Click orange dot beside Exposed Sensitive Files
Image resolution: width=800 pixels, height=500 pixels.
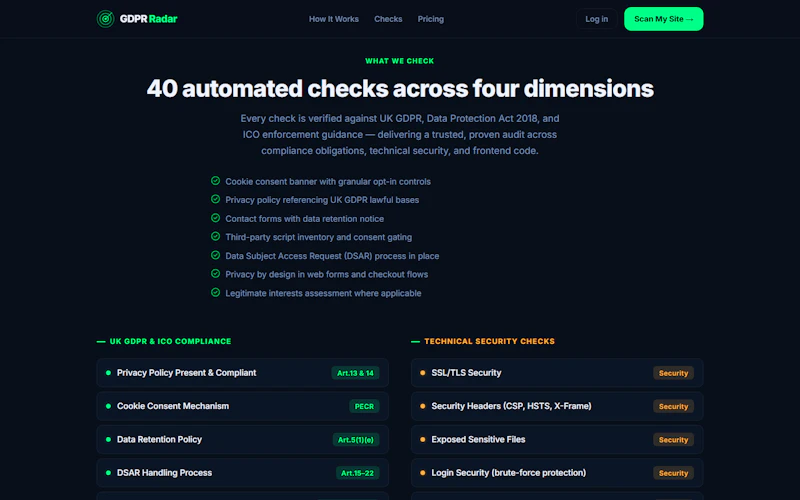(422, 439)
